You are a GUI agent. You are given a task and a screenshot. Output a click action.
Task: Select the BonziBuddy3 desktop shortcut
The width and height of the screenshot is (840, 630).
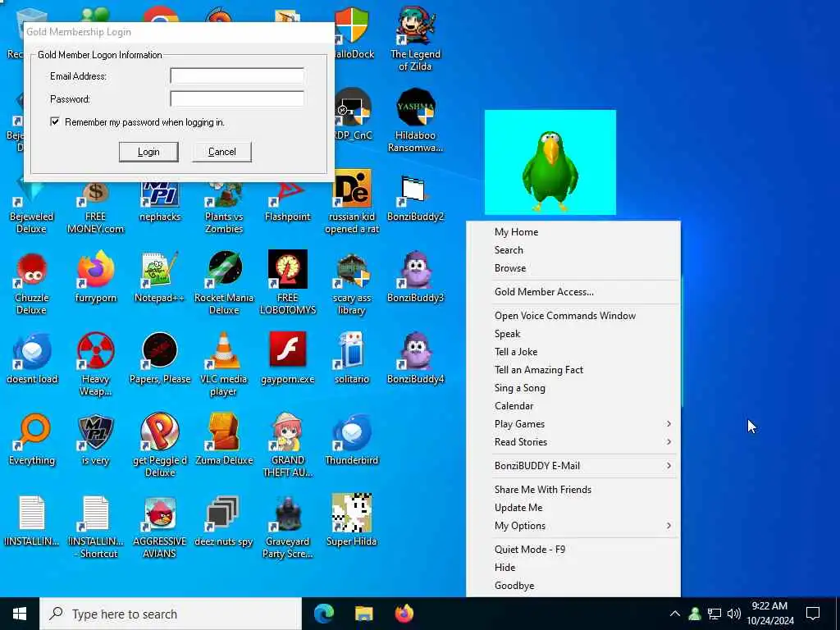coord(415,277)
